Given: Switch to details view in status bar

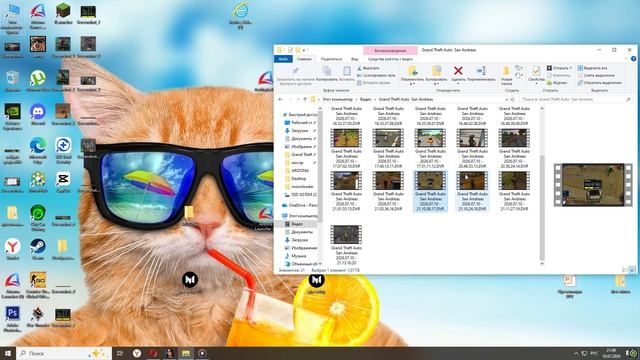Looking at the screenshot, I should coord(625,270).
